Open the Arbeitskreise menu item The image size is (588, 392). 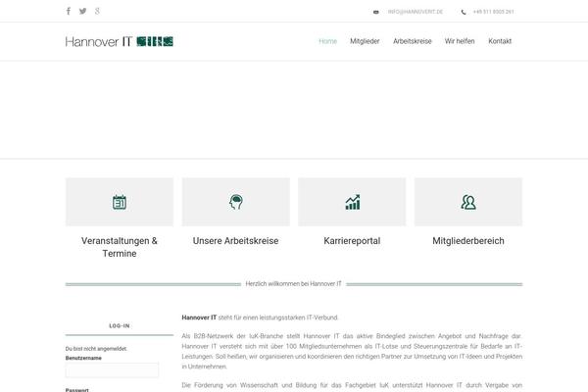click(x=413, y=41)
